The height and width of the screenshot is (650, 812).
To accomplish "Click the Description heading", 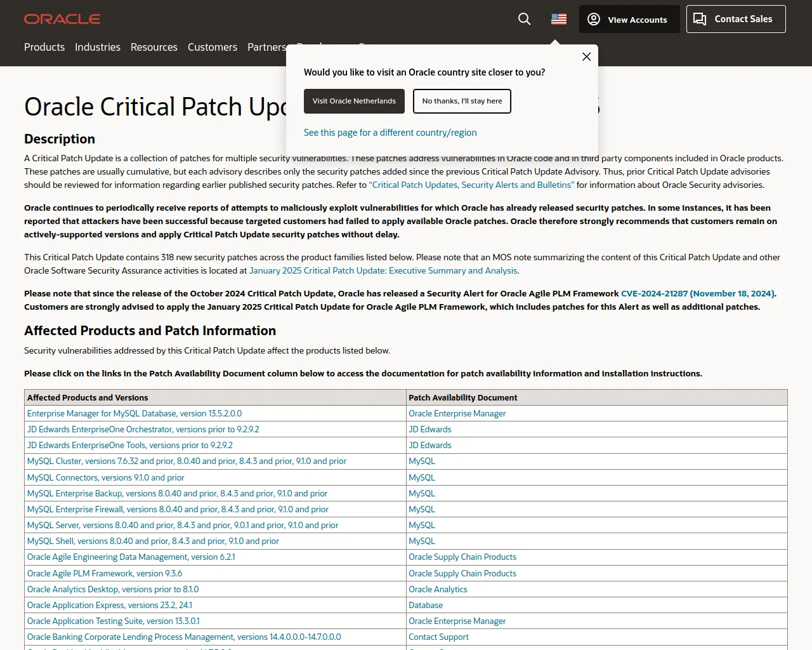I will click(x=60, y=139).
